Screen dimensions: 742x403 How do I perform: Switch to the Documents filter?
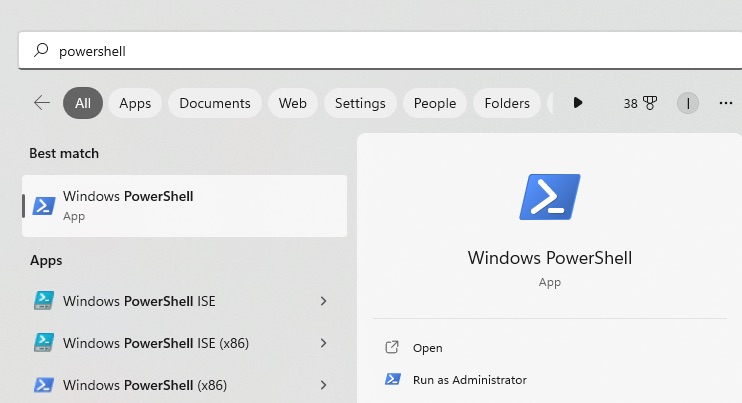(215, 103)
